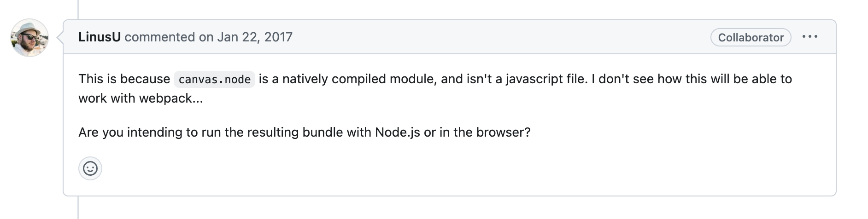
Task: Click the canvas.node inline code
Action: tap(214, 79)
